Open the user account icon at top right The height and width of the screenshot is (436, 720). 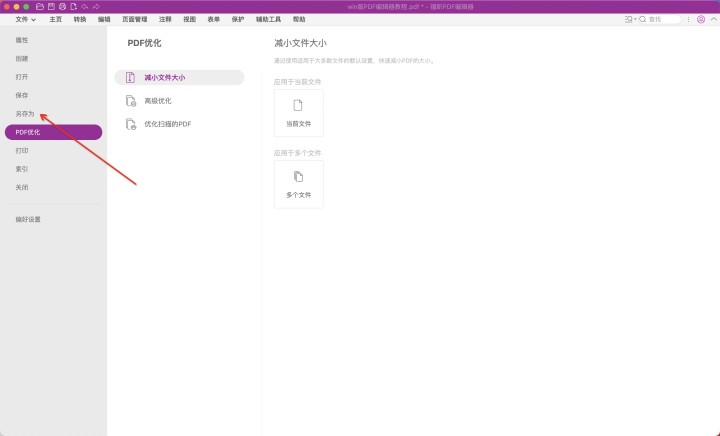coord(702,19)
